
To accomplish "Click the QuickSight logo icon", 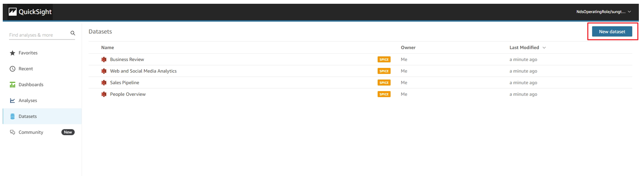I will point(13,12).
